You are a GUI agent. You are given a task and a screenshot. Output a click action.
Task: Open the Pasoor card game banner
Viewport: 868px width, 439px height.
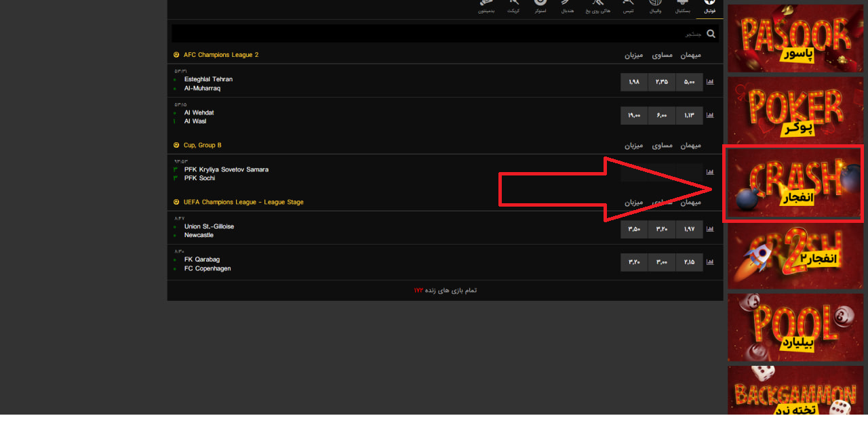pyautogui.click(x=795, y=38)
